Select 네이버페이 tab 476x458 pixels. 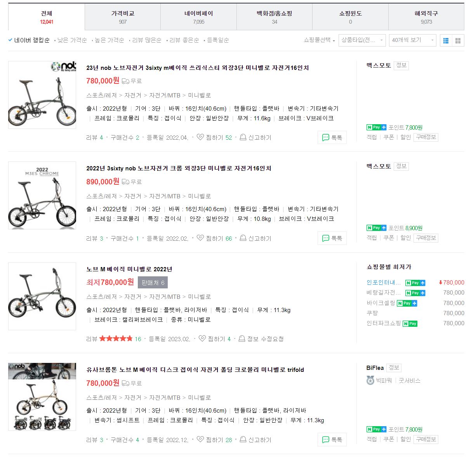(198, 17)
